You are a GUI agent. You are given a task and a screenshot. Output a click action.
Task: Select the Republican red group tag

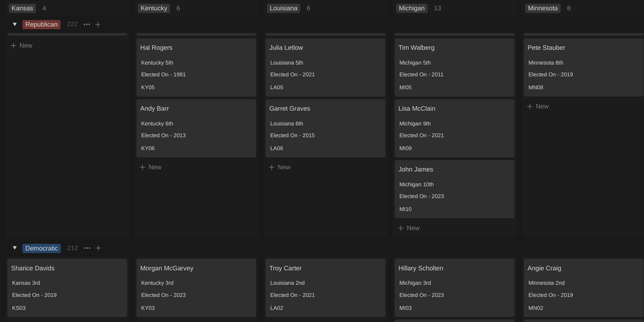click(42, 24)
